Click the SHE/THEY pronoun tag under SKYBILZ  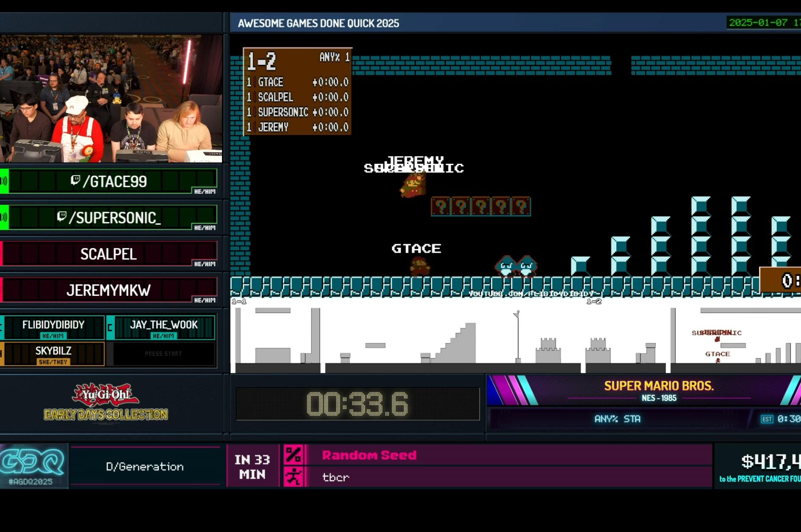click(x=53, y=362)
